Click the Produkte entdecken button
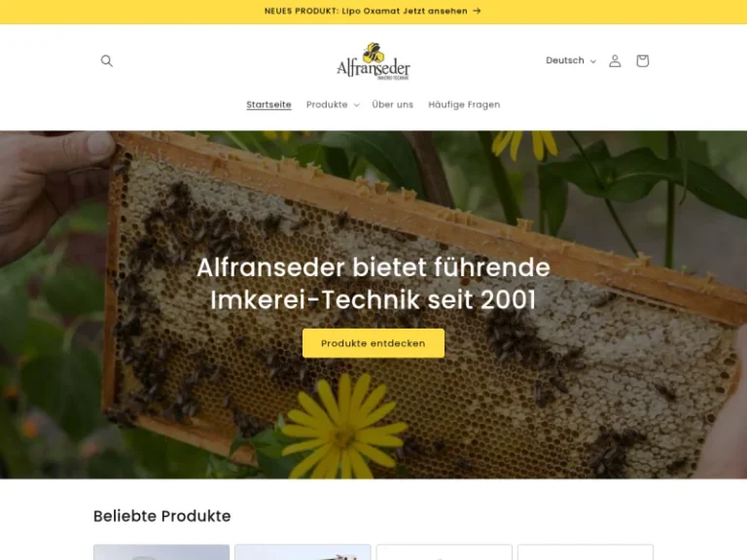The width and height of the screenshot is (747, 560). pos(373,343)
